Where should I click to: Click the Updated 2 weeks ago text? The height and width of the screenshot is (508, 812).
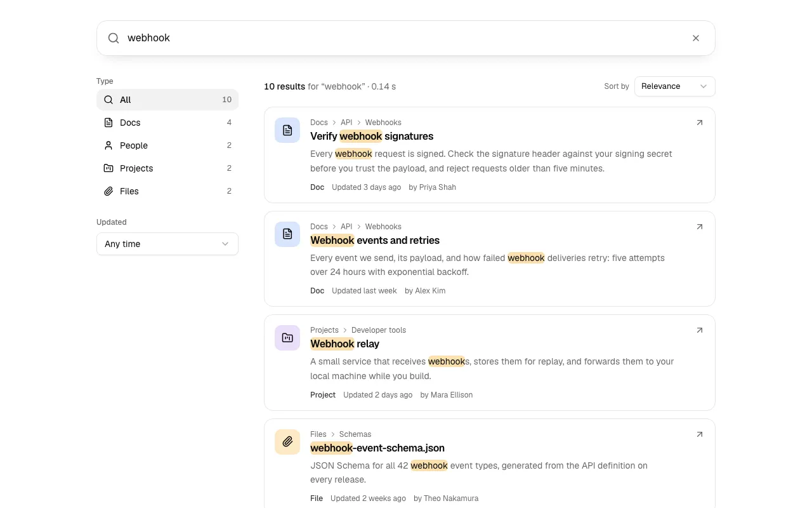point(368,498)
